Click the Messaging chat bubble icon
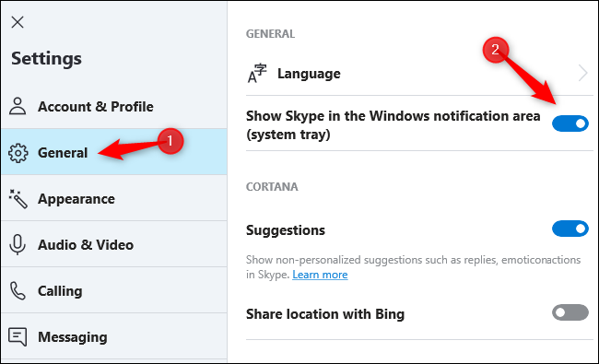Viewport: 599px width, 364px height. tap(18, 337)
